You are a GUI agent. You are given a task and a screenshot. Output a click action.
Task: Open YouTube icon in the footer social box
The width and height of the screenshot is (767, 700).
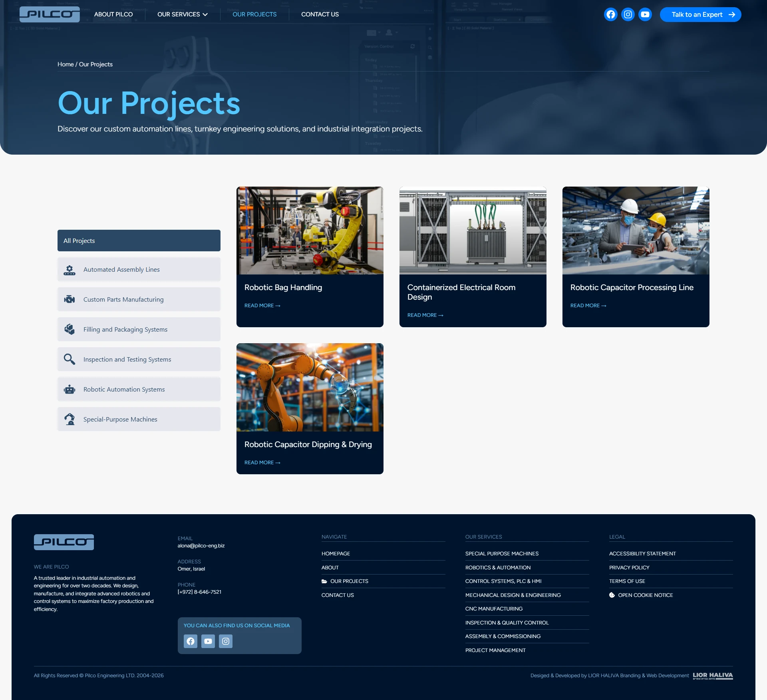click(x=208, y=641)
